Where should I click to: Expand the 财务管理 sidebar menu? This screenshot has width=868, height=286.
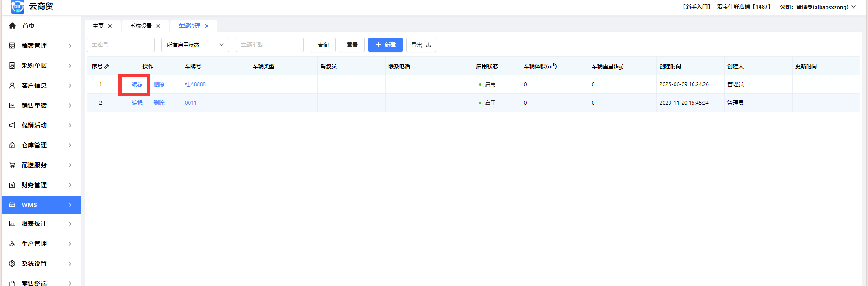(41, 185)
